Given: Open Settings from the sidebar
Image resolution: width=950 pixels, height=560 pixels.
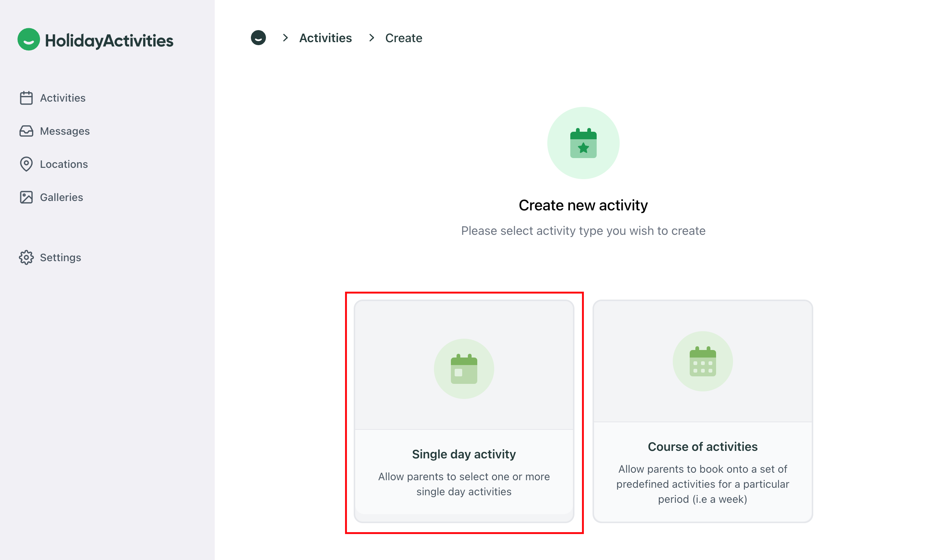Looking at the screenshot, I should pyautogui.click(x=60, y=258).
